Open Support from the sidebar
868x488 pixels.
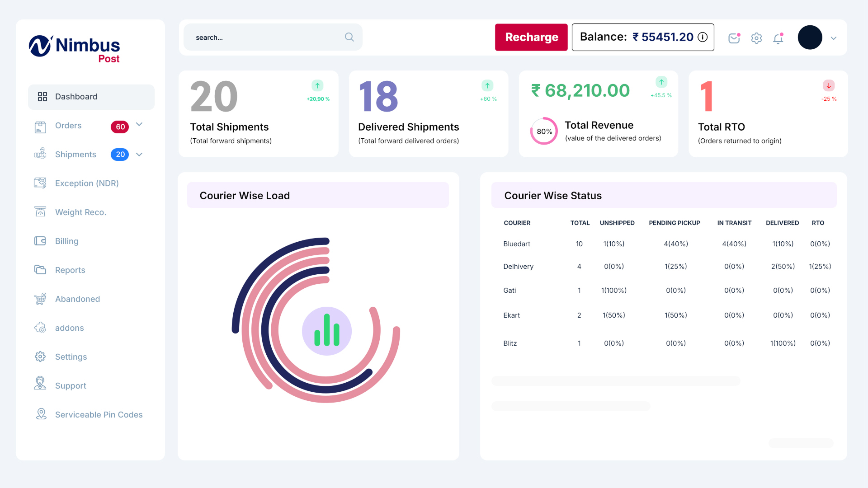pyautogui.click(x=71, y=385)
